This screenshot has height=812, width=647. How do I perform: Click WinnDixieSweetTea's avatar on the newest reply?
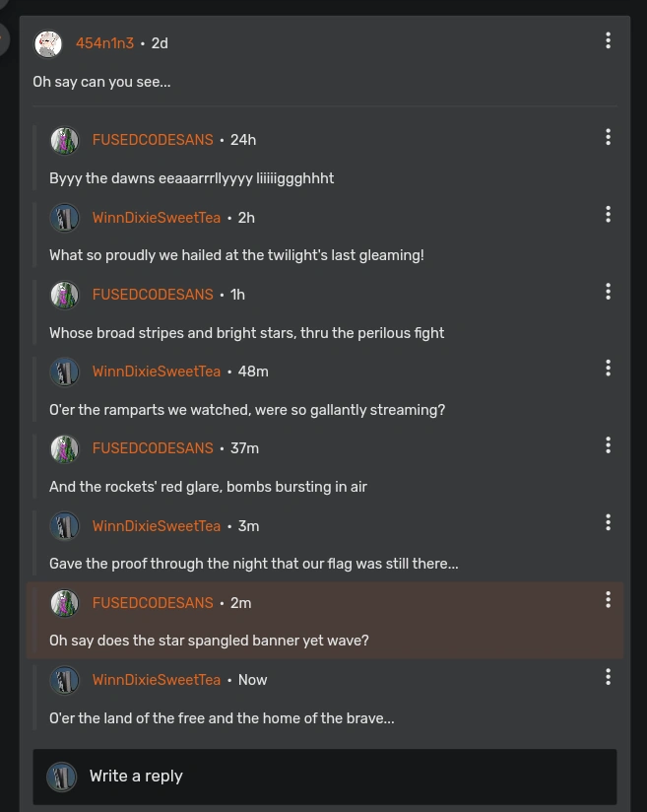tap(65, 680)
